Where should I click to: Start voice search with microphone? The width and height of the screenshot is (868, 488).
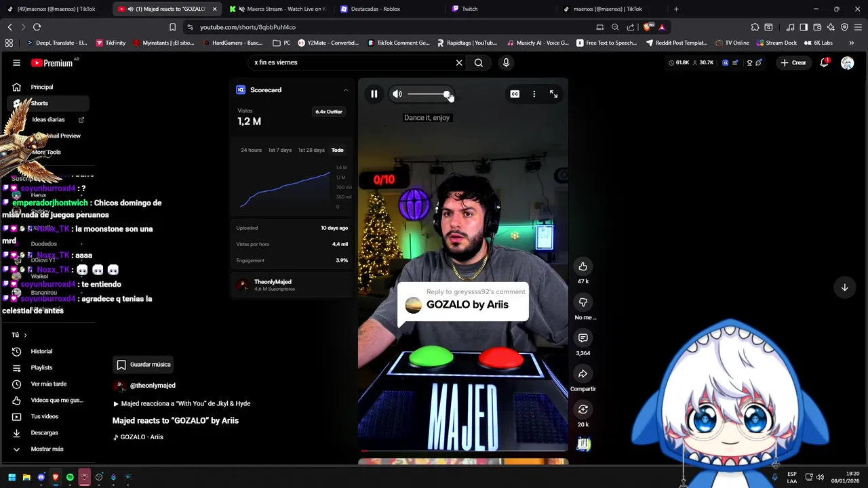coord(506,62)
